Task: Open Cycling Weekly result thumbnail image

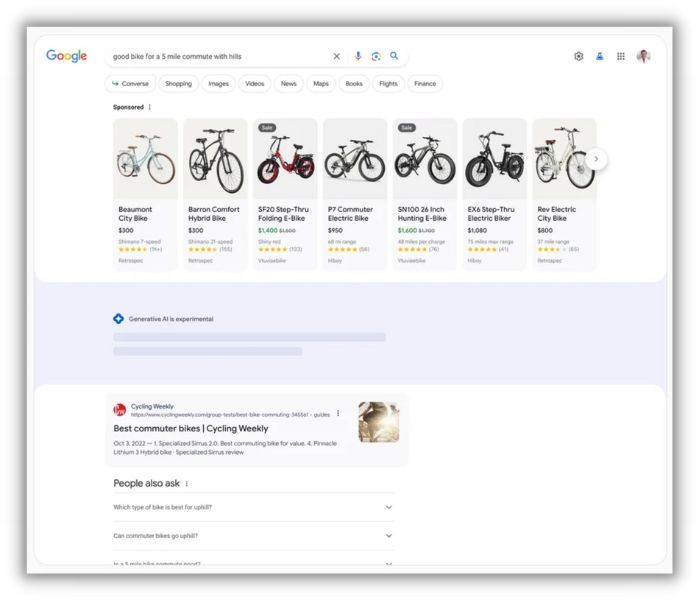Action: pos(379,422)
